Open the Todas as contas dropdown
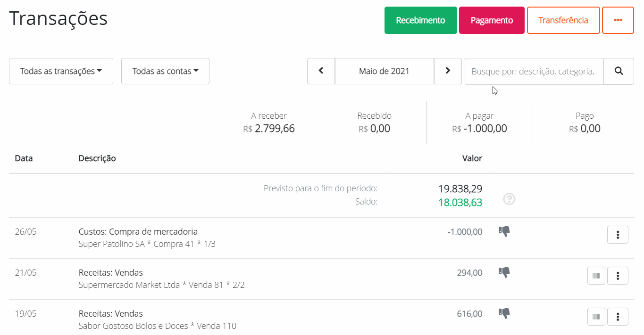 165,71
